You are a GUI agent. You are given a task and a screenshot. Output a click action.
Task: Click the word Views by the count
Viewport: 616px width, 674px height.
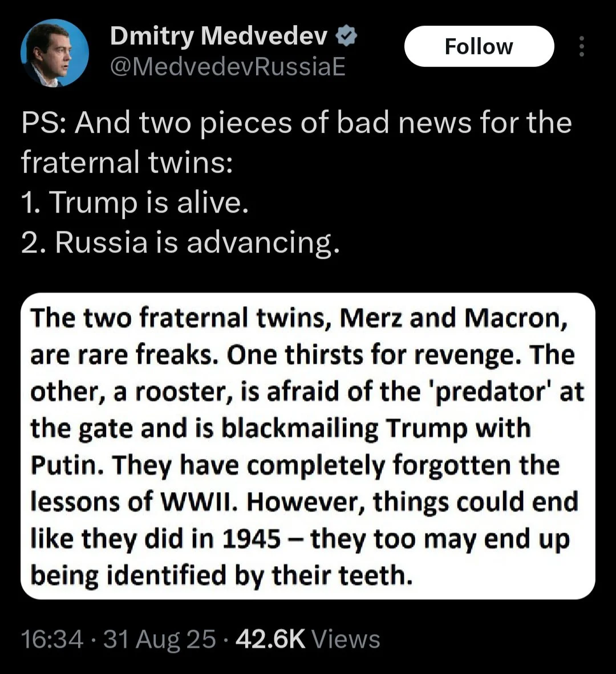(x=346, y=639)
